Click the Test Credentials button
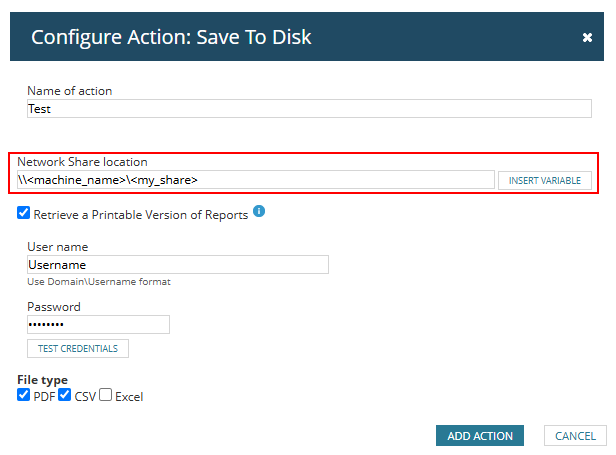Image resolution: width=616 pixels, height=455 pixels. point(78,349)
